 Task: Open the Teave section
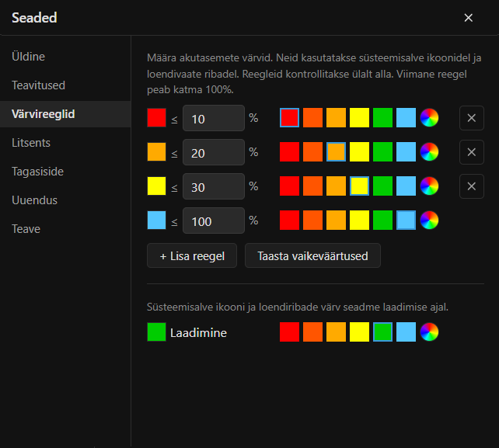click(65, 229)
